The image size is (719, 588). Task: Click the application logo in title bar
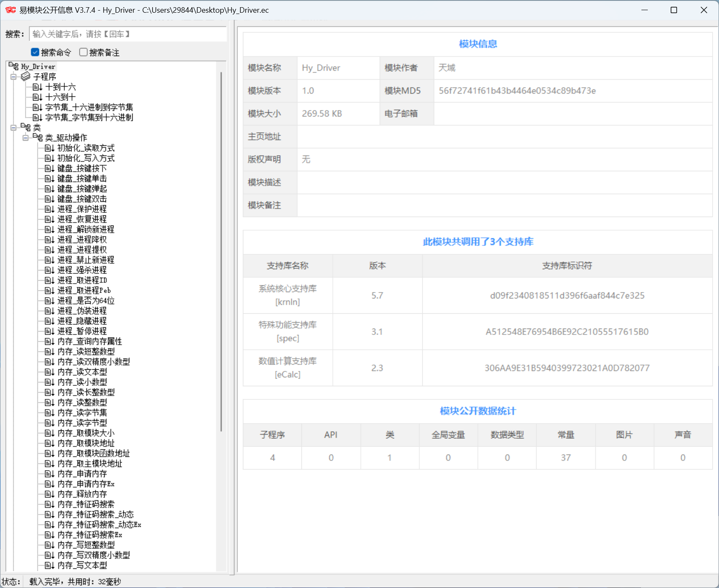11,10
